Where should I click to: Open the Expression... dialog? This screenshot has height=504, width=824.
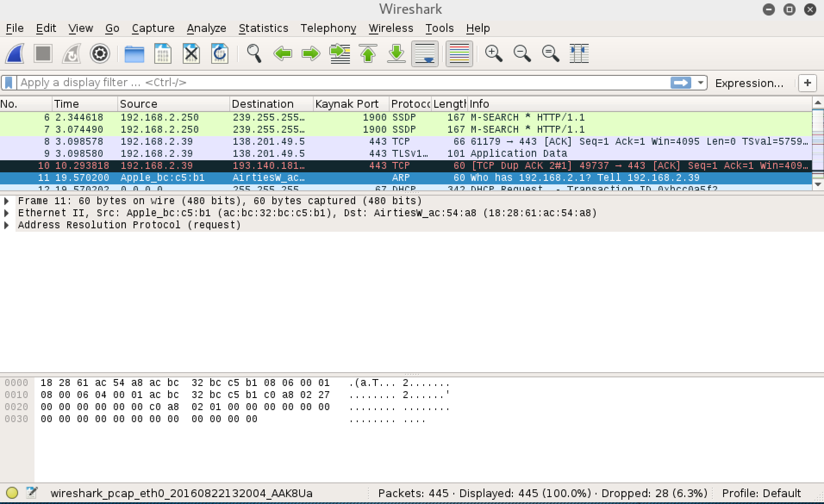749,83
